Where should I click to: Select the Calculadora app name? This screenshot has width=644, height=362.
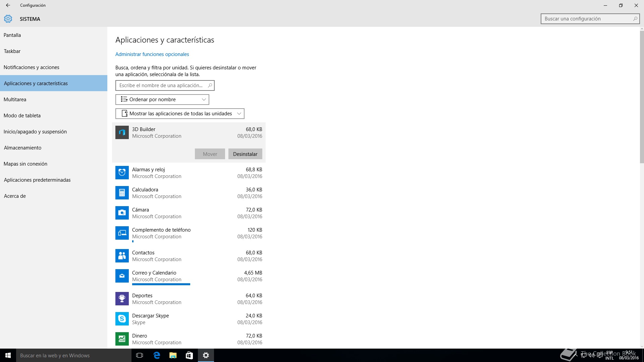(145, 190)
